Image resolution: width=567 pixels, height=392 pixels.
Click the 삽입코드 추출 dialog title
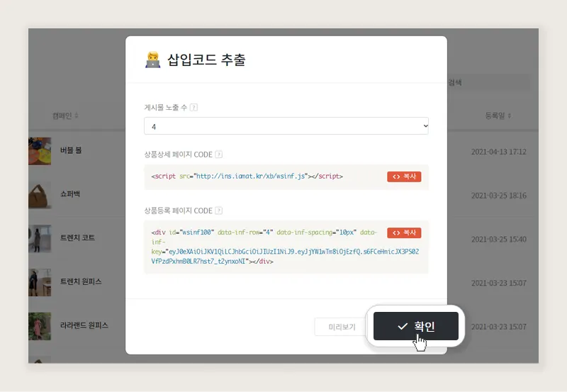click(x=206, y=60)
